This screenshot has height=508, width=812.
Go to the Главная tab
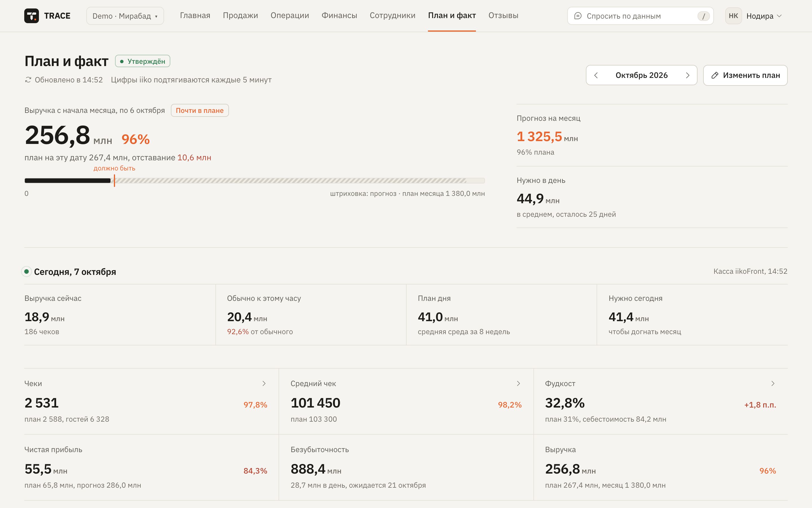click(x=195, y=16)
